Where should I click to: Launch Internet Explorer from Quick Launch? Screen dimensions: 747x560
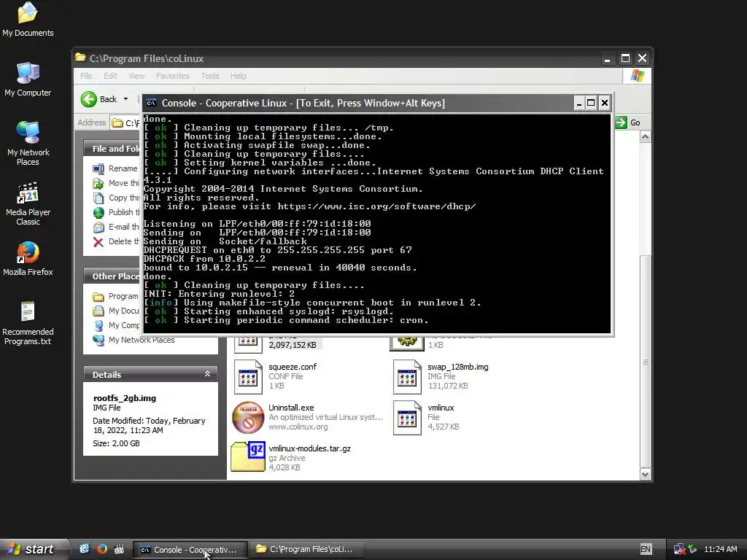point(85,549)
